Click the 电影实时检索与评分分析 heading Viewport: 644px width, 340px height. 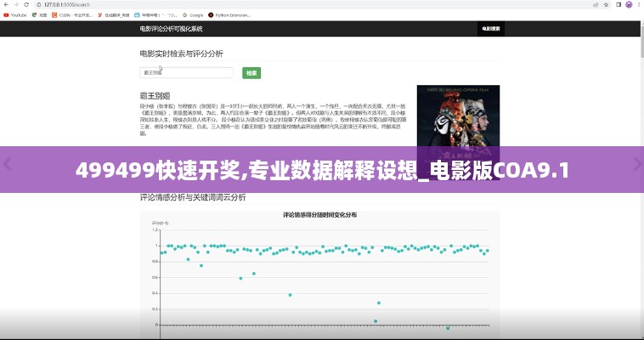click(x=182, y=54)
